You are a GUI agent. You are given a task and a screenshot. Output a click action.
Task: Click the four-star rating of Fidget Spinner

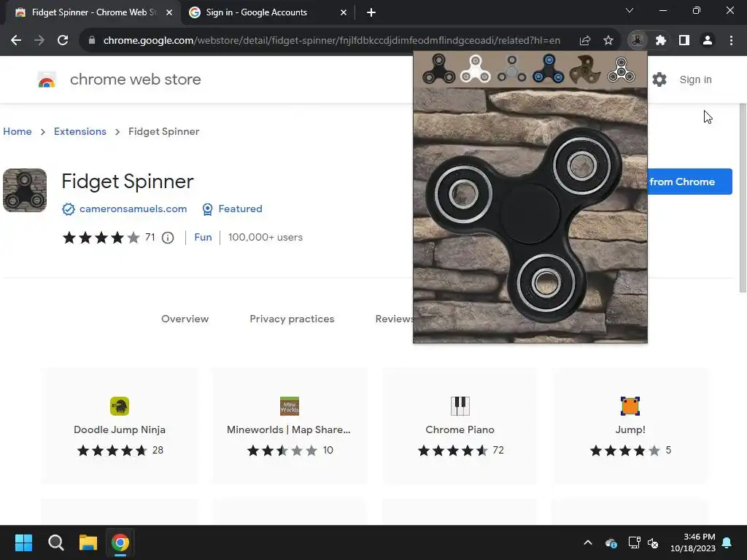101,238
